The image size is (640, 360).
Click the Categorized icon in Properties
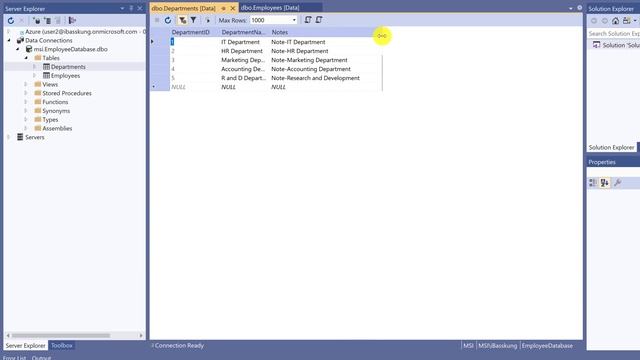593,183
